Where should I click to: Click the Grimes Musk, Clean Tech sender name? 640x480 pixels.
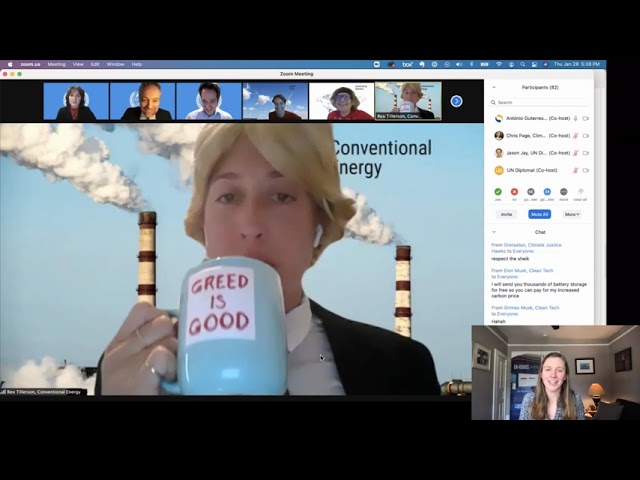tap(531, 308)
